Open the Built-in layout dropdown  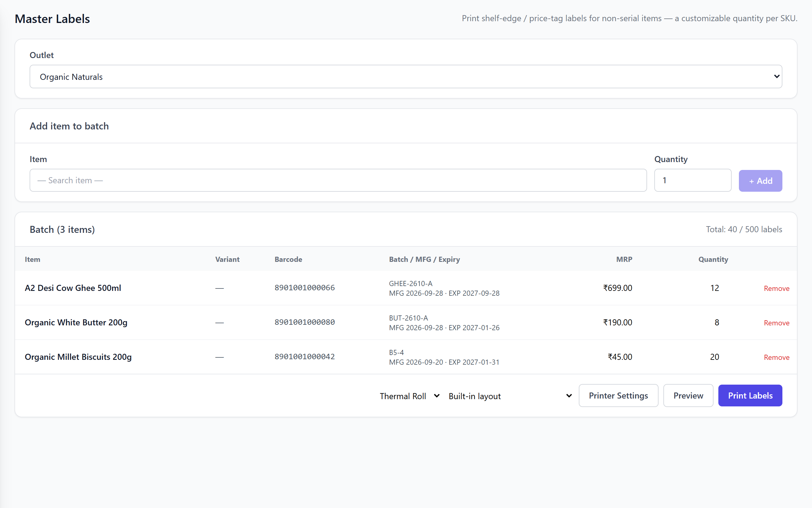tap(510, 396)
